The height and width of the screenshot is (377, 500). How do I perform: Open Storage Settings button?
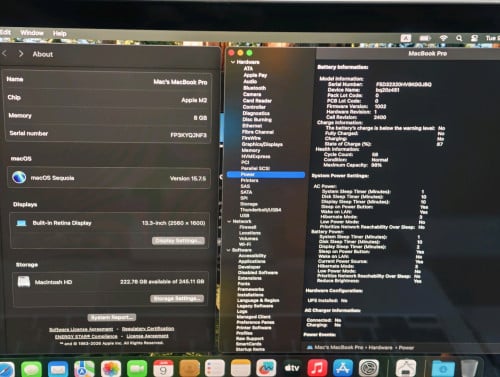tap(177, 298)
